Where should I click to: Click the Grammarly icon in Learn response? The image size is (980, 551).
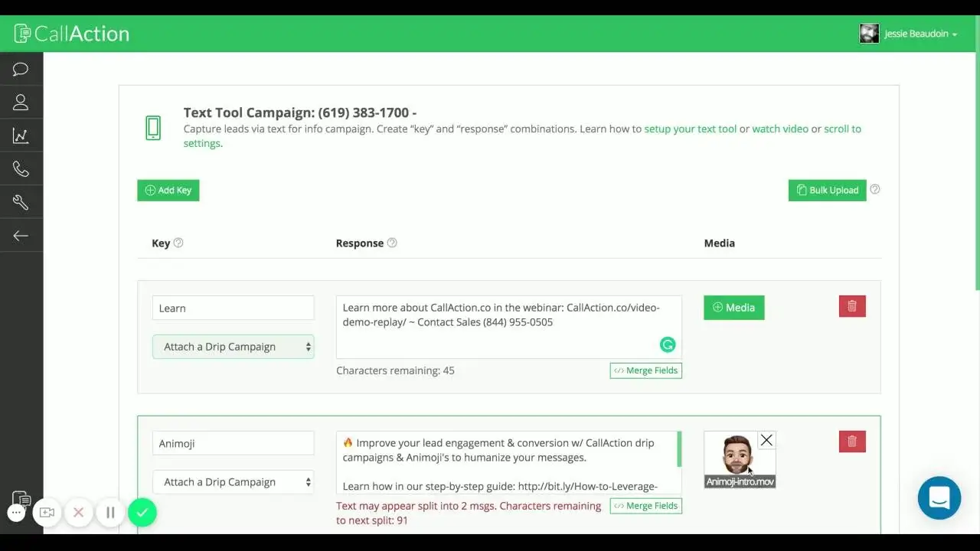click(668, 345)
